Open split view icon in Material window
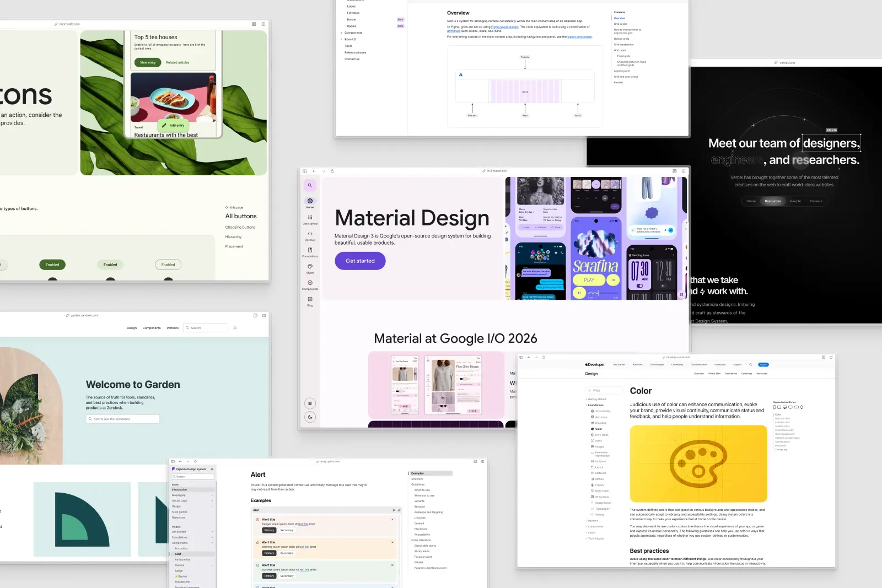The width and height of the screenshot is (882, 588). point(684,171)
